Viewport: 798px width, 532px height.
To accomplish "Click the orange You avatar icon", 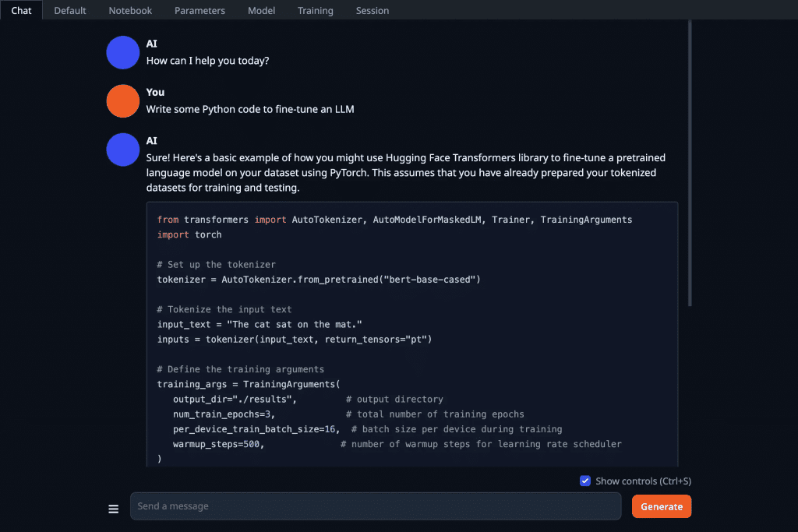I will click(122, 100).
